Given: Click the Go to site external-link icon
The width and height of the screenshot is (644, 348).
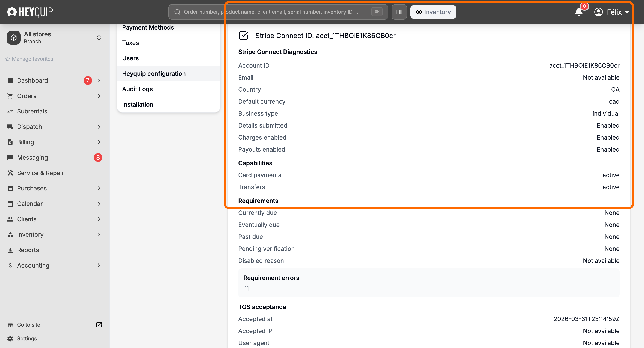Looking at the screenshot, I should [x=99, y=325].
